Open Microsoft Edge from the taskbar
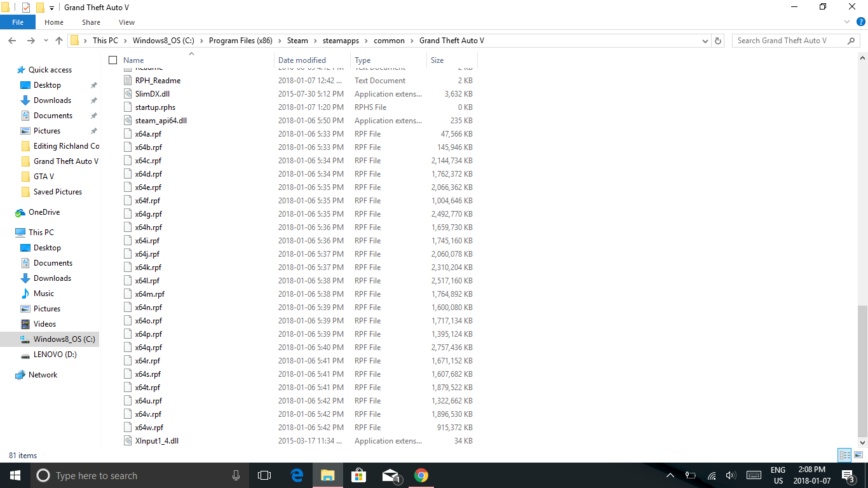Image resolution: width=868 pixels, height=488 pixels. click(x=297, y=475)
